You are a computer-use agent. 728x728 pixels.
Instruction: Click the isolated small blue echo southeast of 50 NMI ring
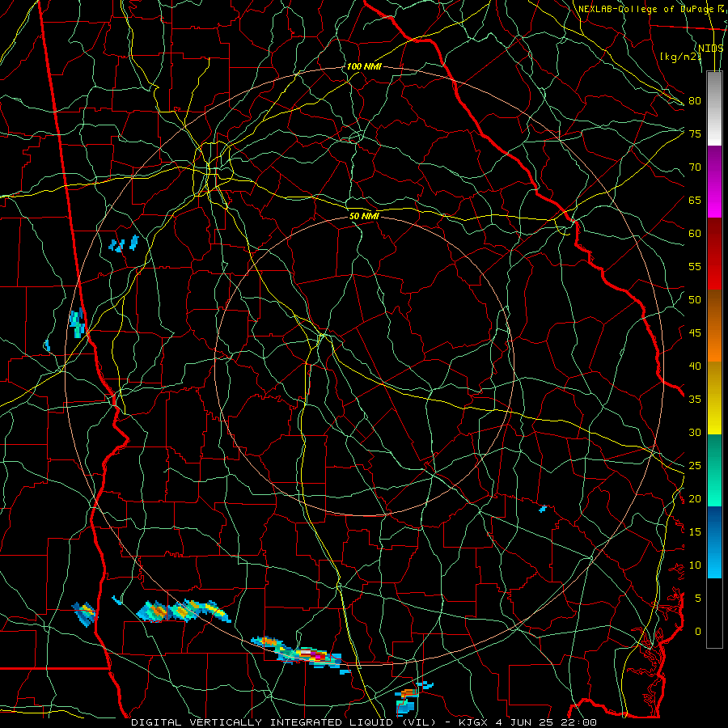[542, 509]
